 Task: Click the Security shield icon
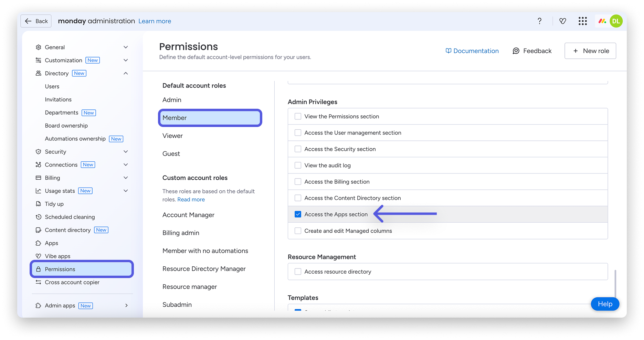click(39, 152)
